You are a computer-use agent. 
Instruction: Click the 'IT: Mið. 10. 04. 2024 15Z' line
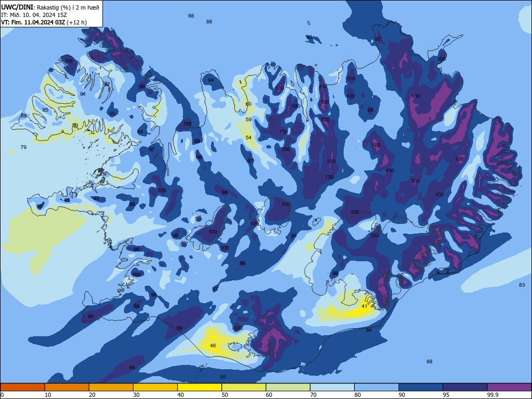click(x=34, y=15)
